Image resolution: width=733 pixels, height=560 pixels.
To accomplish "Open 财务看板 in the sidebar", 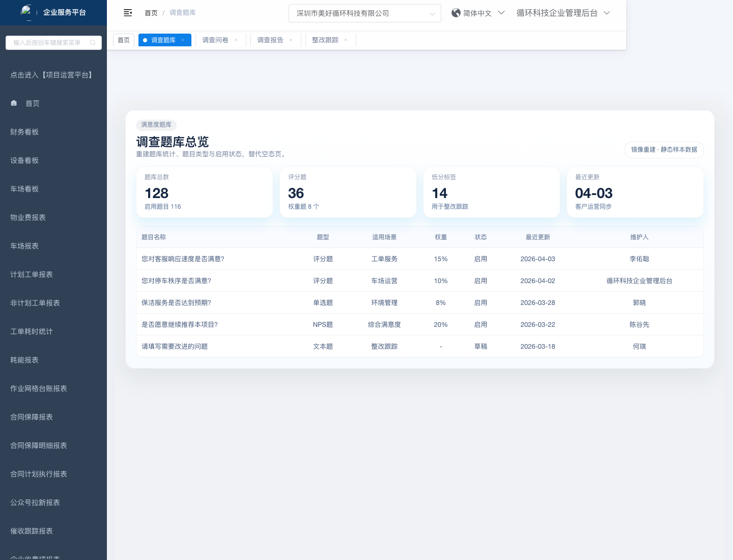I will click(x=24, y=132).
